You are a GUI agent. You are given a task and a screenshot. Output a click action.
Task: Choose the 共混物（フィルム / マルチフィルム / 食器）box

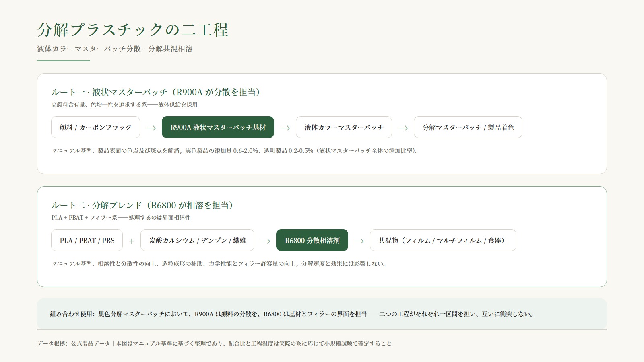pos(443,240)
